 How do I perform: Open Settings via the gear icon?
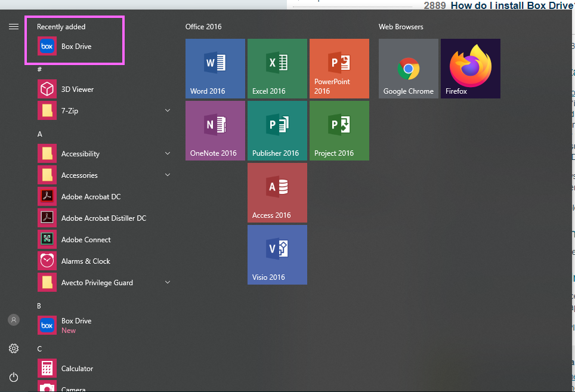pos(14,348)
